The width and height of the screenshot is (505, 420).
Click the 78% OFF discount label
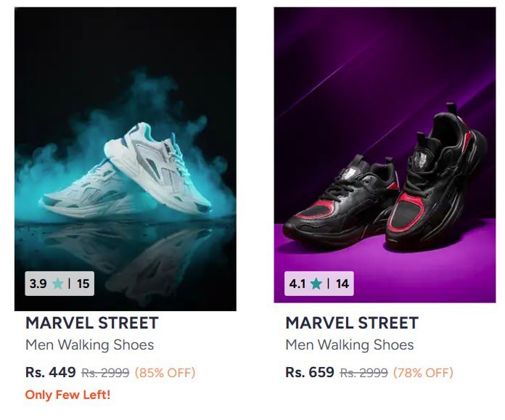pyautogui.click(x=423, y=373)
